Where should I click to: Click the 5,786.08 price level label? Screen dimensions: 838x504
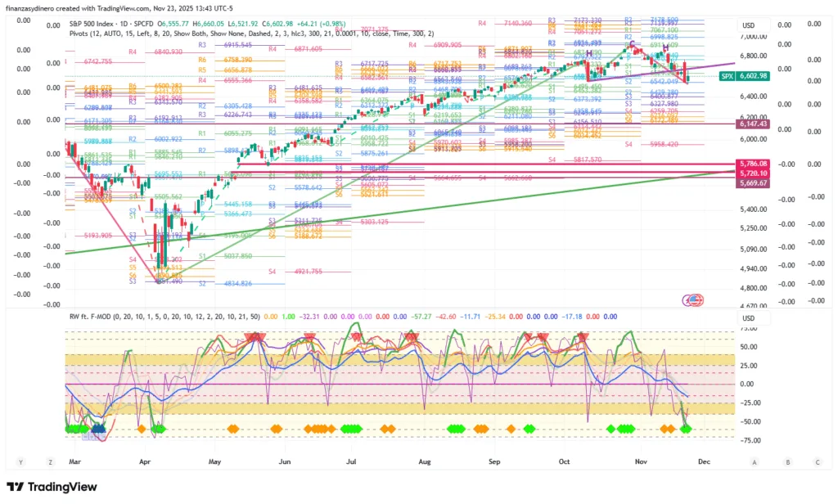pyautogui.click(x=753, y=164)
